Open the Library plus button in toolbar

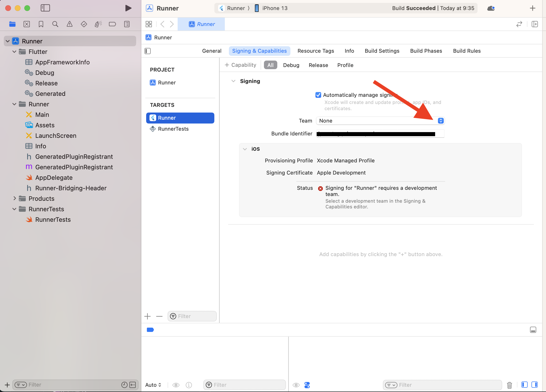532,8
